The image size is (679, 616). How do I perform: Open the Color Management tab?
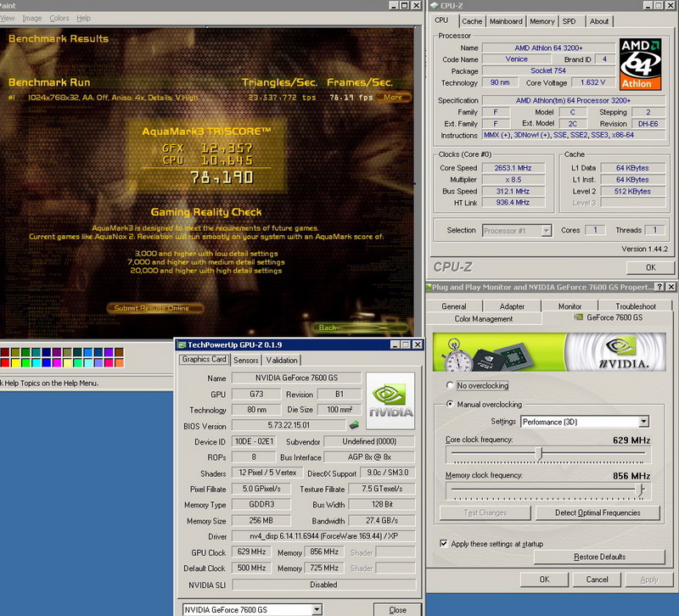point(483,318)
